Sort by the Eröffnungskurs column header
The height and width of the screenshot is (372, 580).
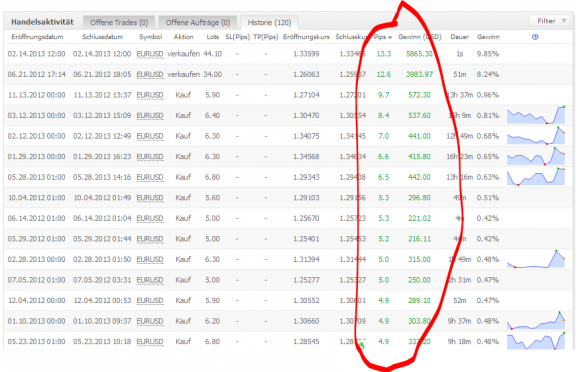point(306,37)
